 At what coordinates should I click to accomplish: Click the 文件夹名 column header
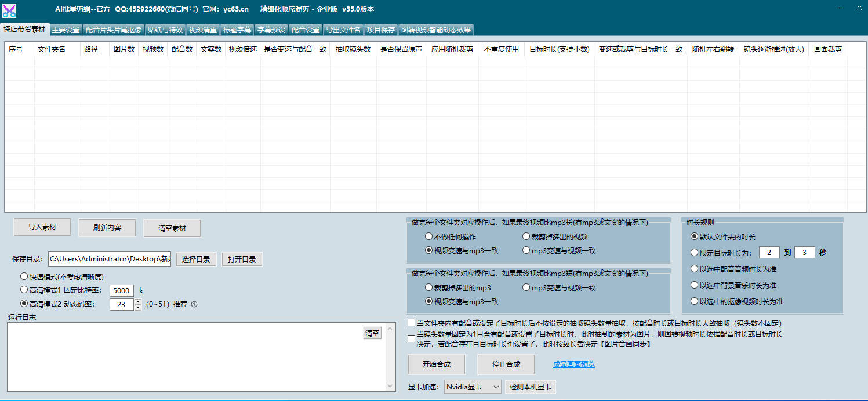52,49
